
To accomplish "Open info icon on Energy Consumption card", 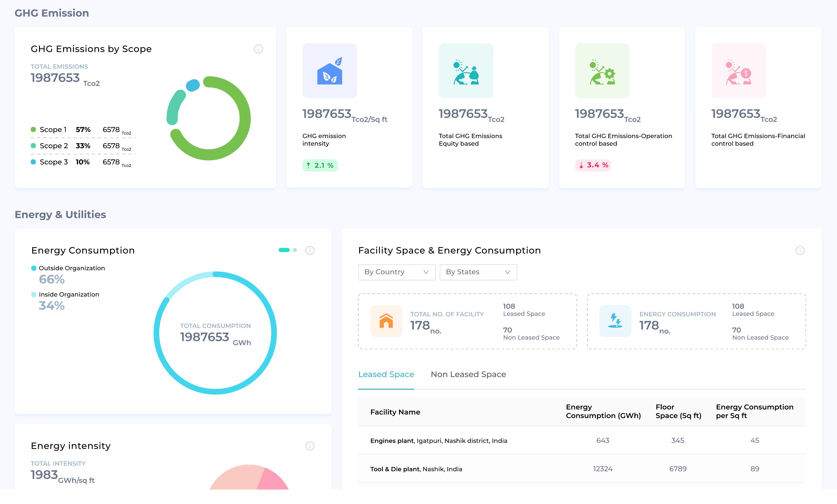I will click(x=310, y=251).
